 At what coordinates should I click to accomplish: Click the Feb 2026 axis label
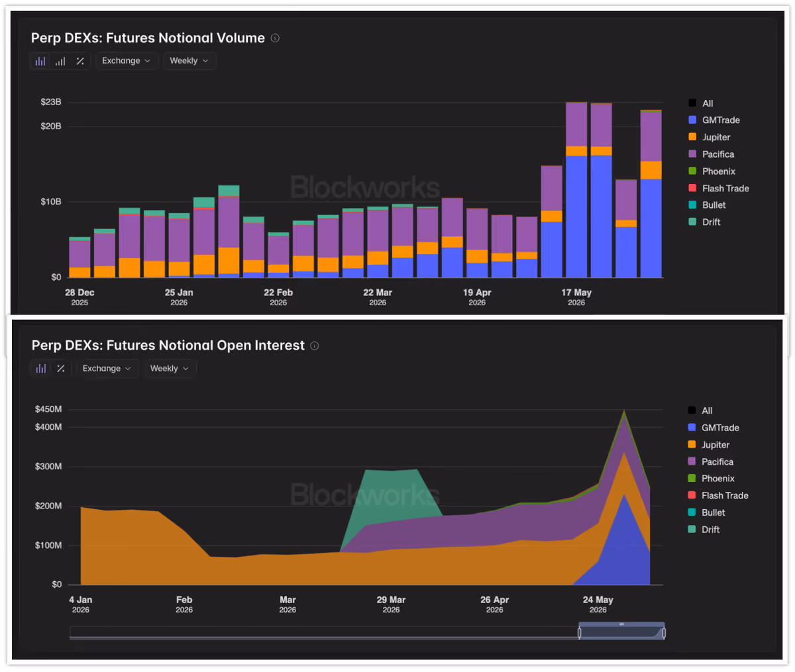(184, 604)
